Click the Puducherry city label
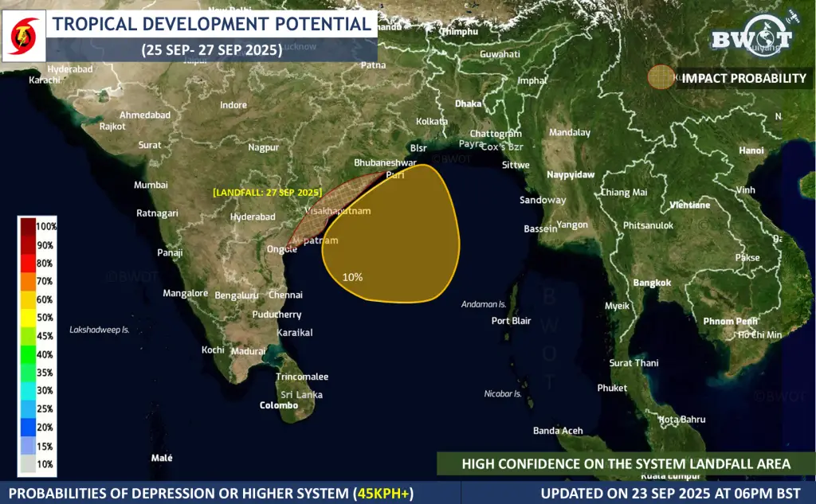 click(277, 315)
